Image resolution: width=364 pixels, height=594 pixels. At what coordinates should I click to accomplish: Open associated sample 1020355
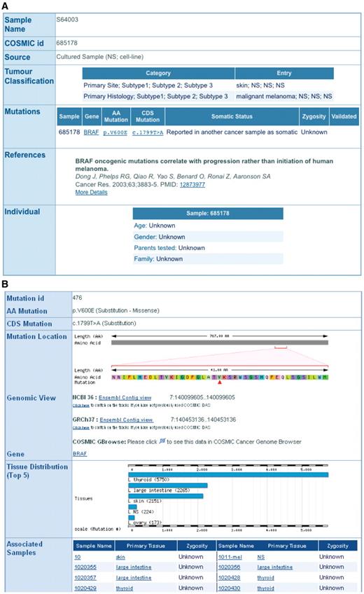pos(85,567)
